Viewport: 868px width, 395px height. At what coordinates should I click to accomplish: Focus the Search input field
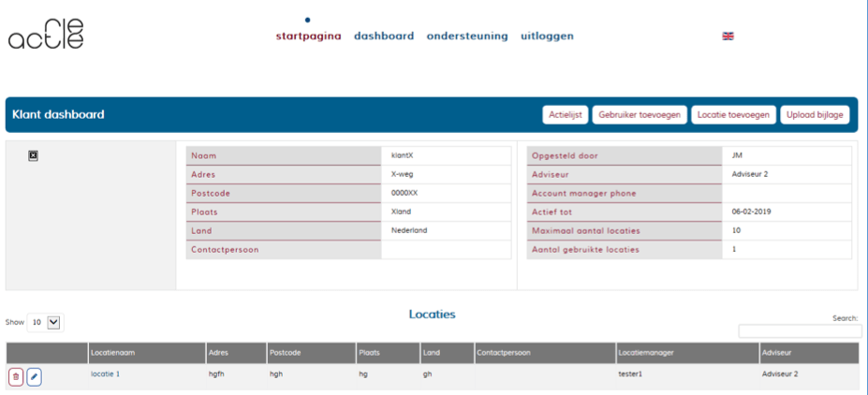point(800,331)
